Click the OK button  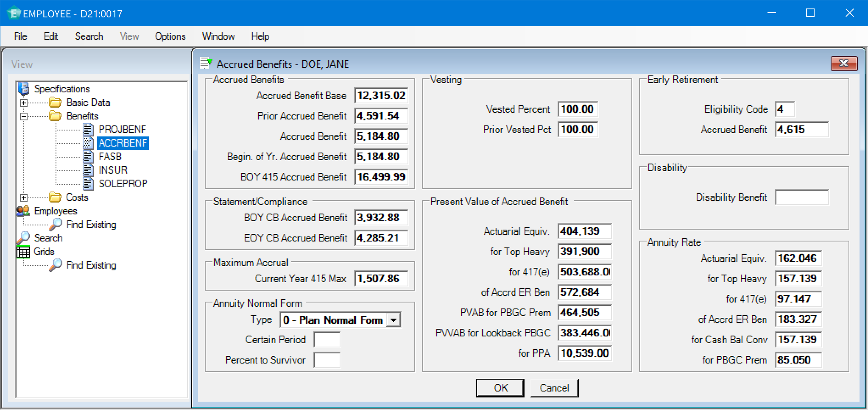click(x=500, y=388)
